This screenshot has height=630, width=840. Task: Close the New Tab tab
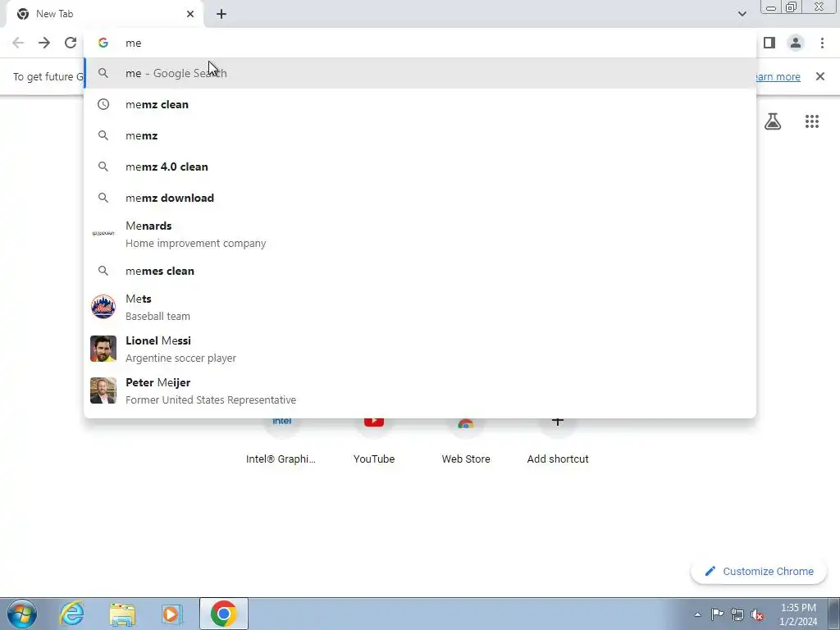190,14
